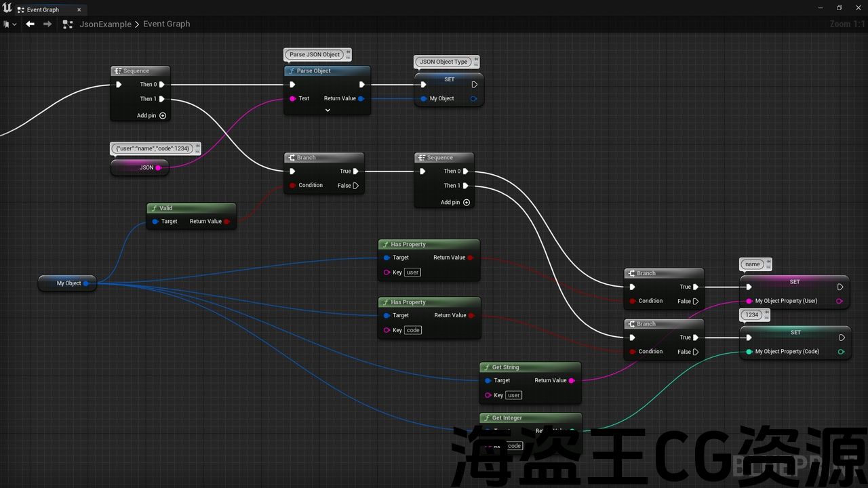Screen dimensions: 868x488
Task: Toggle the pin on JSON Object Type bubble
Action: pos(476,60)
